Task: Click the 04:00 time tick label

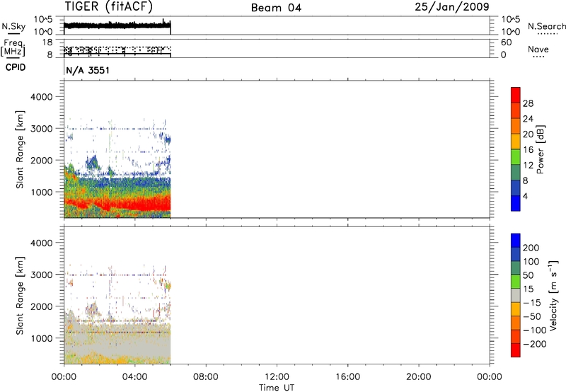Action: [134, 377]
